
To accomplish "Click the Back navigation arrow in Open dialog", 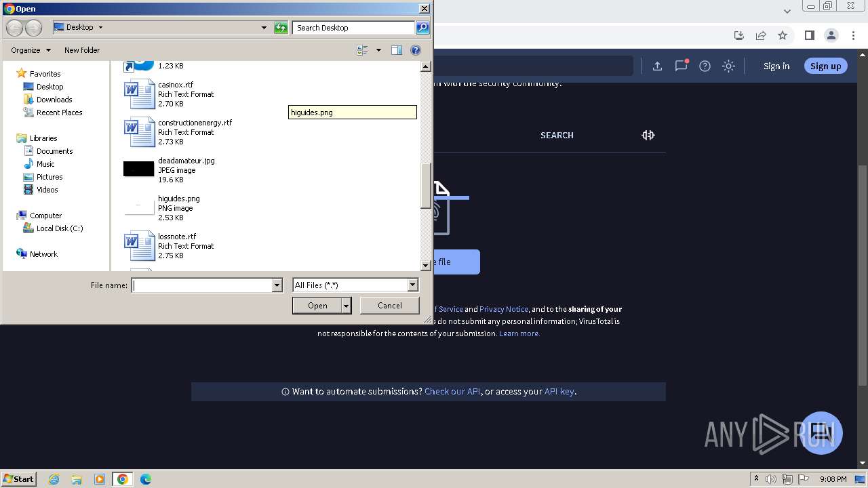I will pos(15,28).
